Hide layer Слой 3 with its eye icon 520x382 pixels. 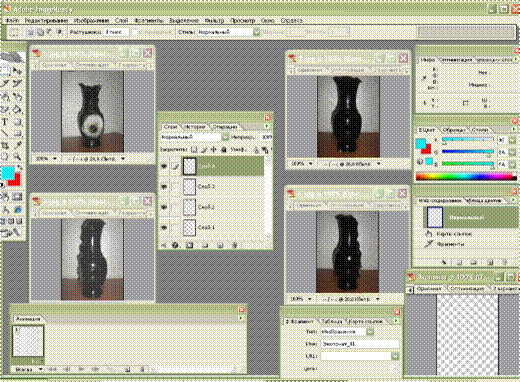tap(164, 187)
